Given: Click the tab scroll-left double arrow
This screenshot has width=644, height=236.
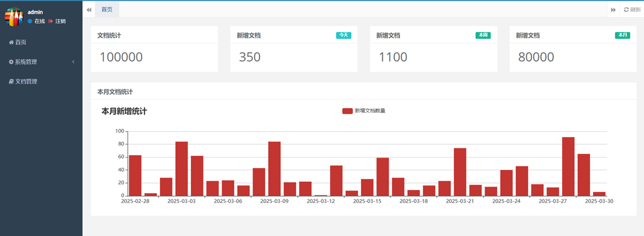Looking at the screenshot, I should point(89,9).
